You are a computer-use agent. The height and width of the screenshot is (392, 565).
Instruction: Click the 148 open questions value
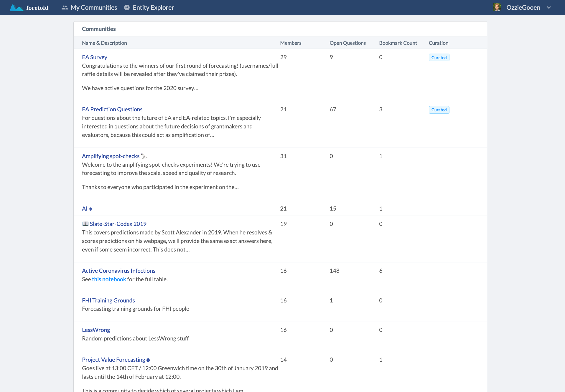coord(335,271)
